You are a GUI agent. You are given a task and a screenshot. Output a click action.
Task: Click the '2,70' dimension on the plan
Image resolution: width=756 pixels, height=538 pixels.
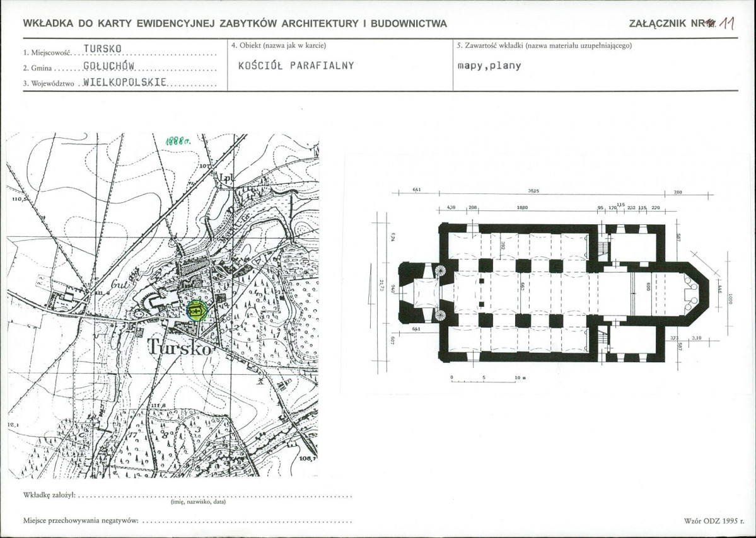(655, 208)
